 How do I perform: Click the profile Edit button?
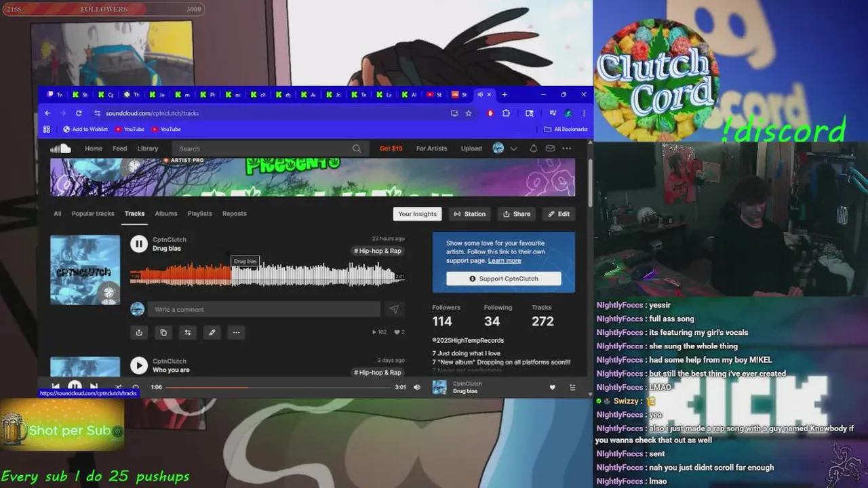point(559,214)
